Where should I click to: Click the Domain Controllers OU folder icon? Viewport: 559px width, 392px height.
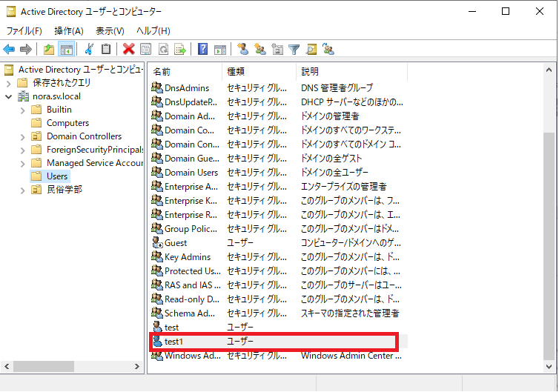36,136
